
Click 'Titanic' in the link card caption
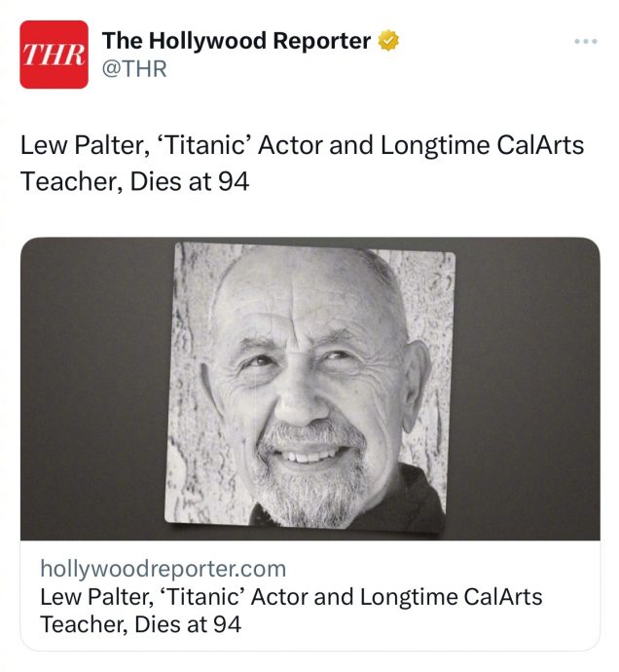tap(202, 597)
